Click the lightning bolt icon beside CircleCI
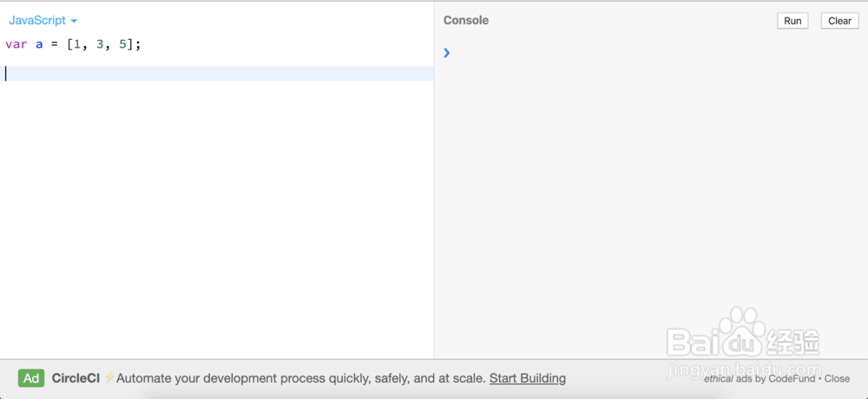 tap(109, 378)
